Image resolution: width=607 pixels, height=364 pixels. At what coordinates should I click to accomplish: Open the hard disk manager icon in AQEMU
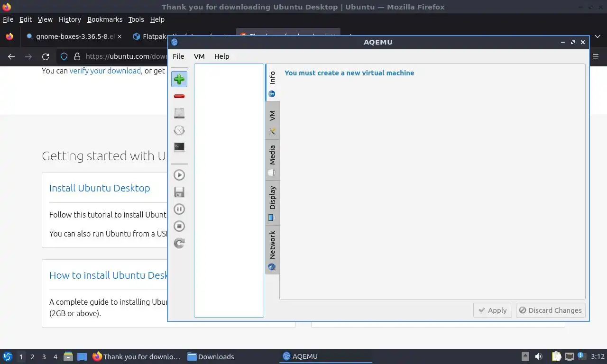pos(179,113)
